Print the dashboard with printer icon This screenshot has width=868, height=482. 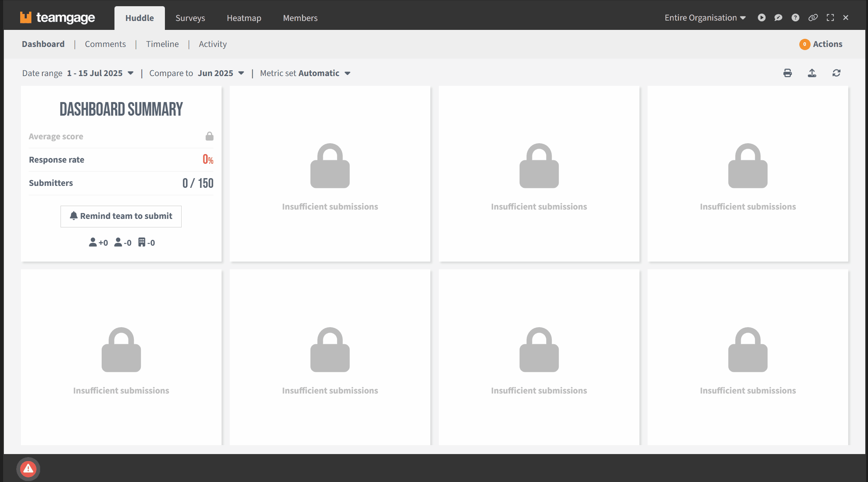click(787, 73)
